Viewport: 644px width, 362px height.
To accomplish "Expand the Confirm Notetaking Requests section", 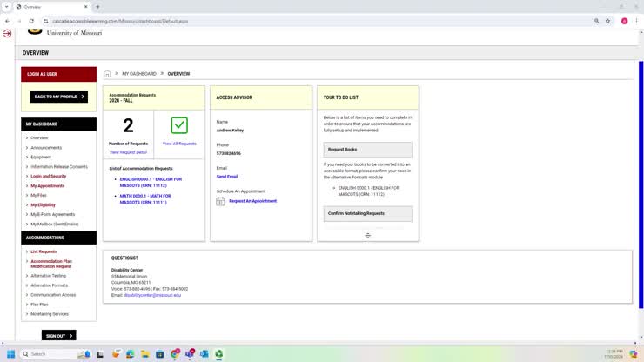I will tap(367, 213).
